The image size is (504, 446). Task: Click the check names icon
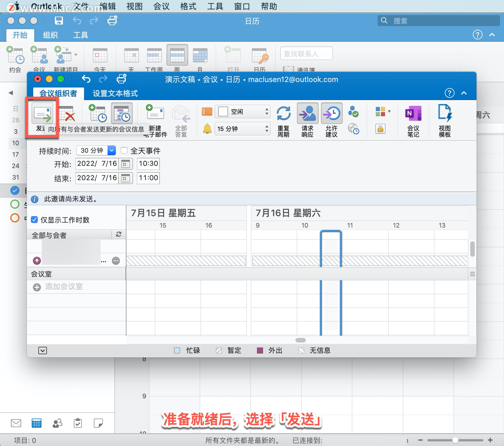click(x=353, y=111)
